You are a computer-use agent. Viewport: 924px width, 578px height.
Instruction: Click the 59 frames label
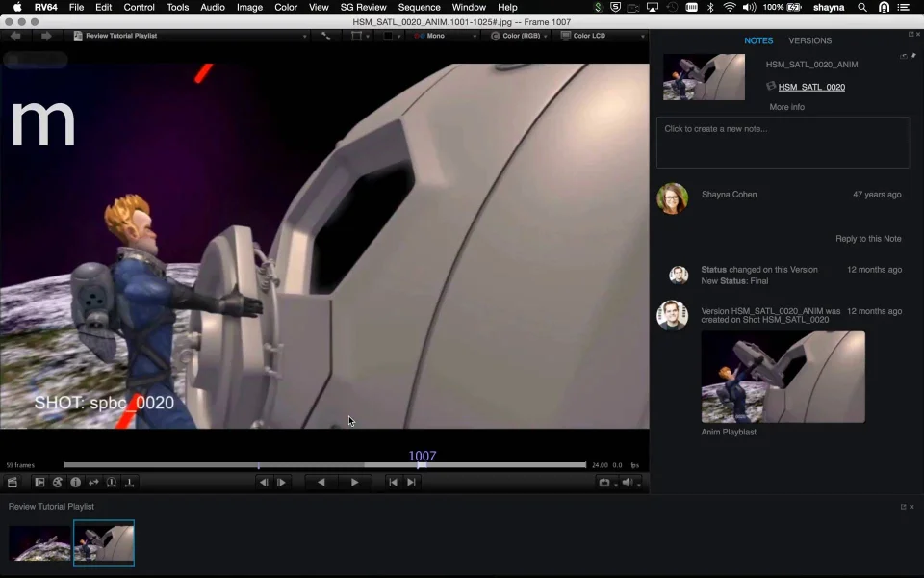[x=20, y=465]
